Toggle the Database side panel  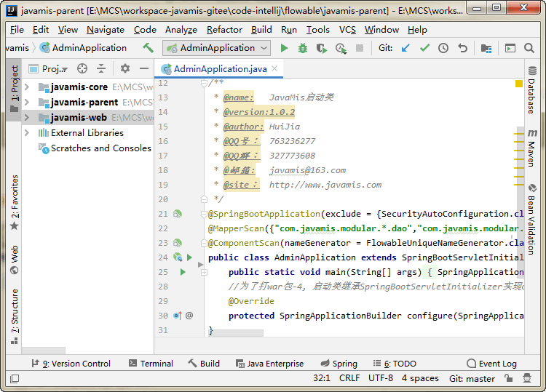click(531, 89)
